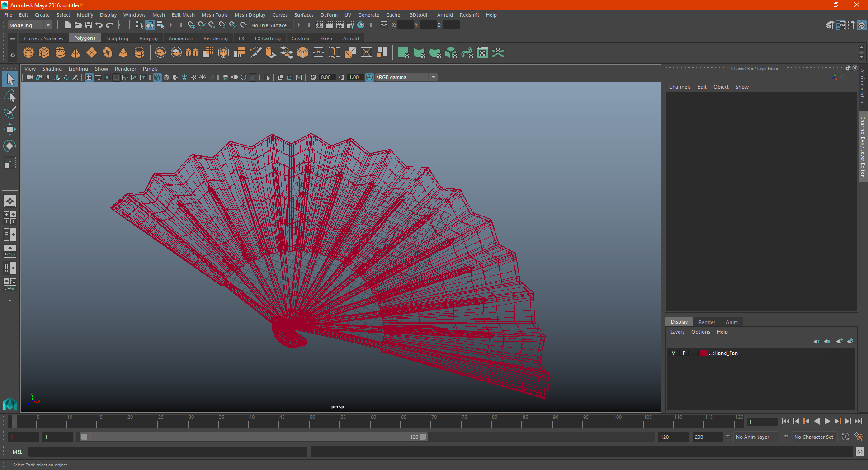Viewport: 868px width, 470px height.
Task: Create a polygon sphere from the shelf
Action: pyautogui.click(x=28, y=53)
